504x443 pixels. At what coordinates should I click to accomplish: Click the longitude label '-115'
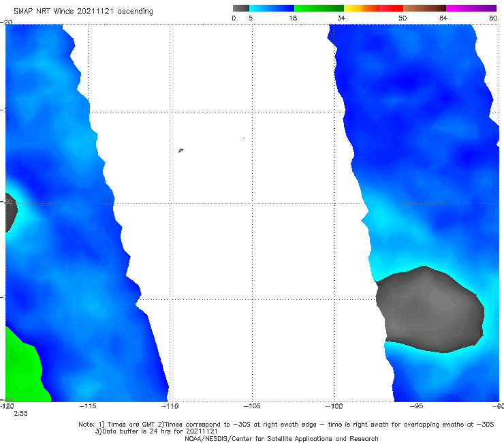tap(88, 406)
